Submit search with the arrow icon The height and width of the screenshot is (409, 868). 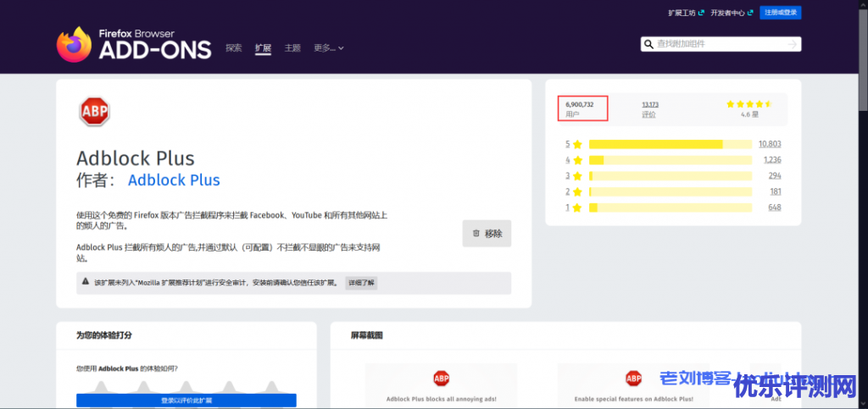coord(792,44)
